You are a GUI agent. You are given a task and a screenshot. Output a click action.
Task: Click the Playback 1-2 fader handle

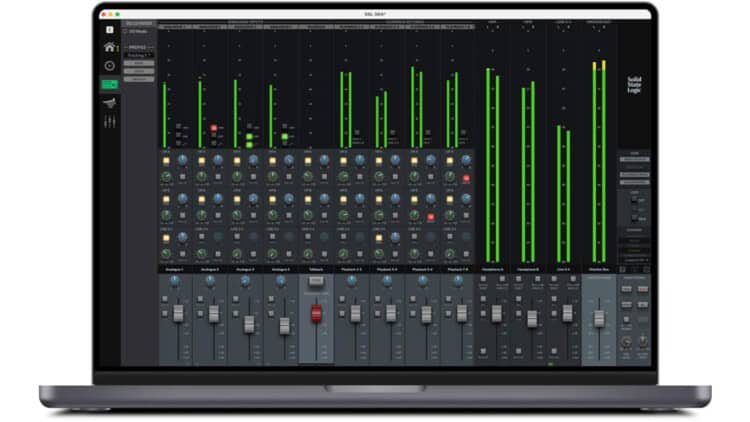[355, 313]
